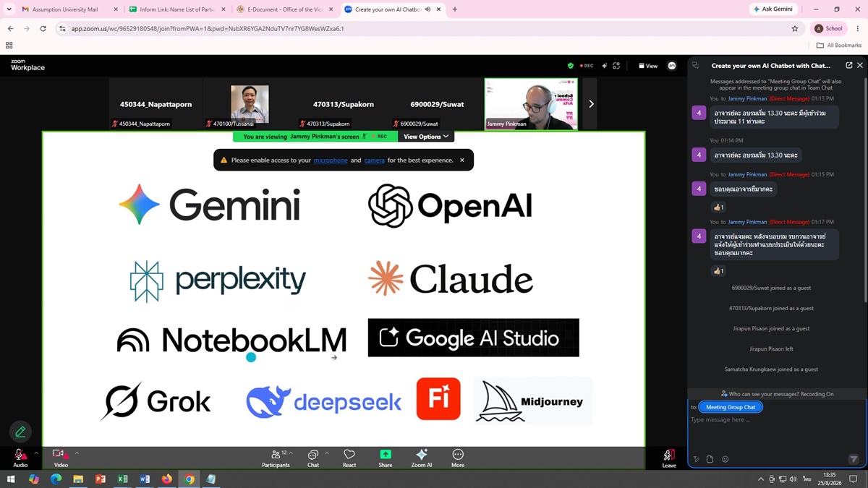Switch to E-Document Office tab
Image resolution: width=868 pixels, height=488 pixels.
(x=285, y=9)
